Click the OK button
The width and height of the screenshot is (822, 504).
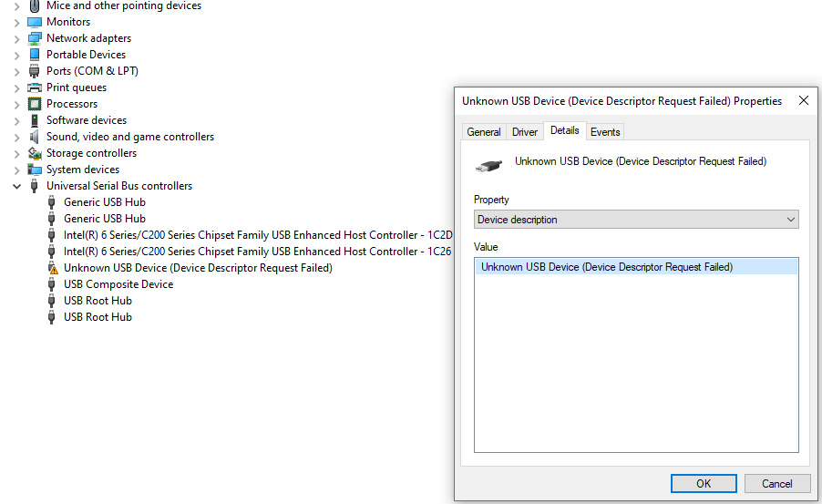point(704,484)
